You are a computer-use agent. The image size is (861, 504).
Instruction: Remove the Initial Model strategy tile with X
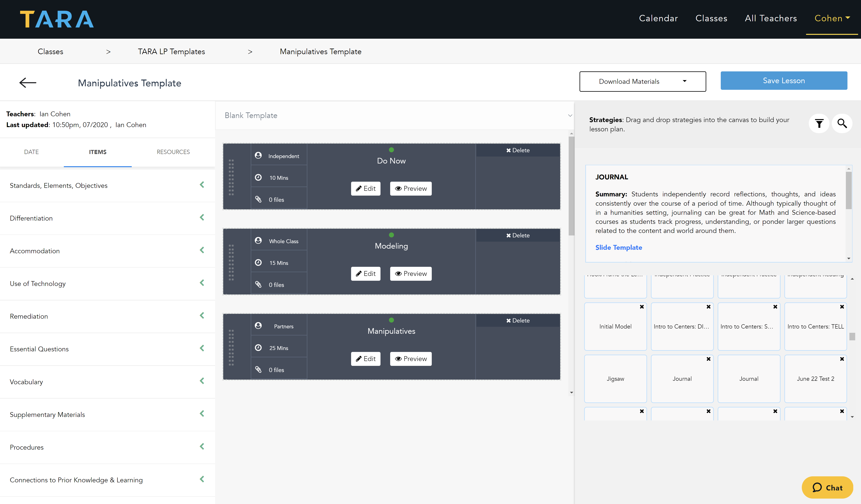coord(642,306)
